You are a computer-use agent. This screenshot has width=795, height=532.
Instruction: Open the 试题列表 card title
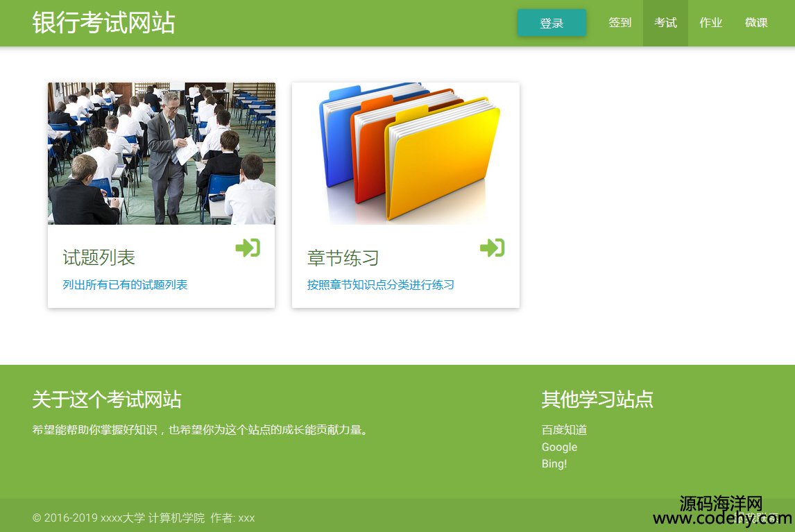(99, 257)
